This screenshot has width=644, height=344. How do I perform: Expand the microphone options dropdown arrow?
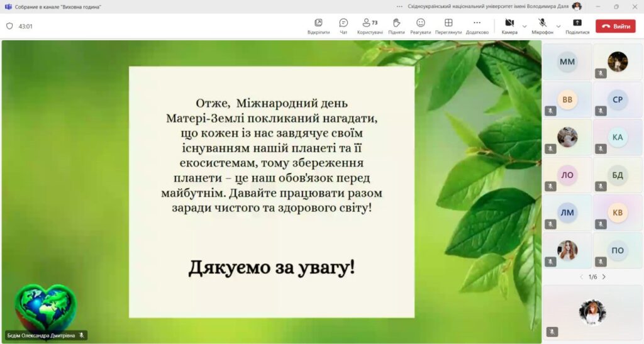(x=558, y=26)
